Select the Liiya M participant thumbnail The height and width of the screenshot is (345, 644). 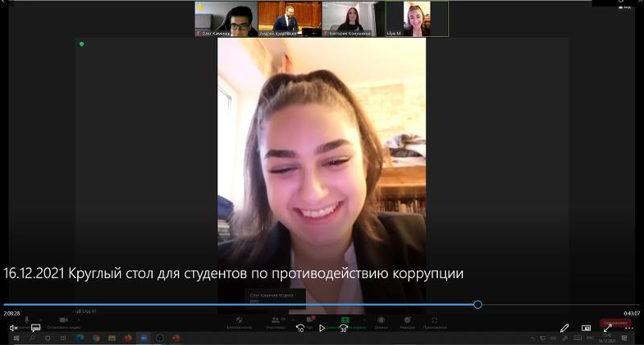(x=417, y=18)
